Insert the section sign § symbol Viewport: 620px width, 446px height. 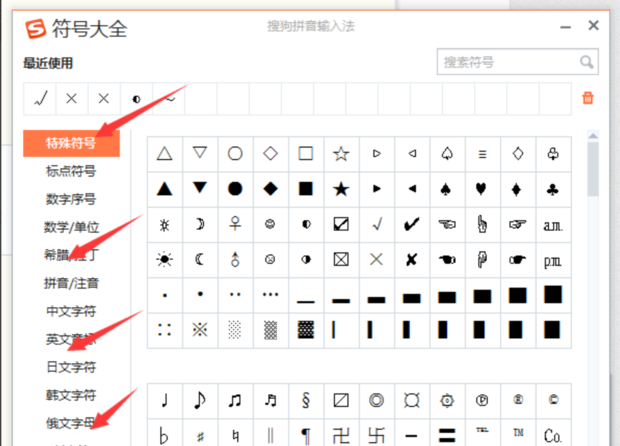306,401
